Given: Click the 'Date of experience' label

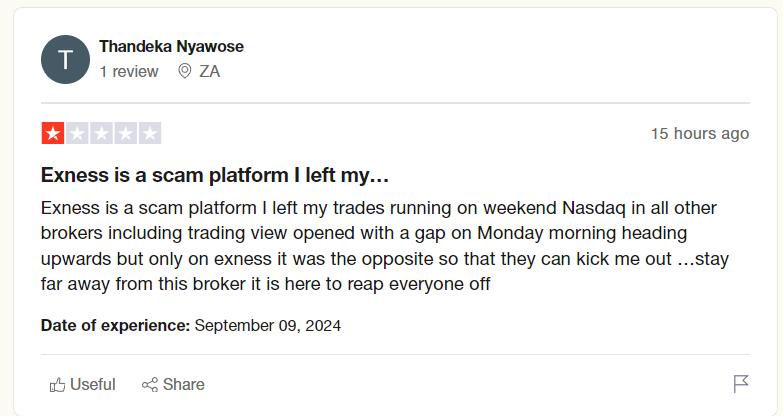Looking at the screenshot, I should tap(115, 326).
